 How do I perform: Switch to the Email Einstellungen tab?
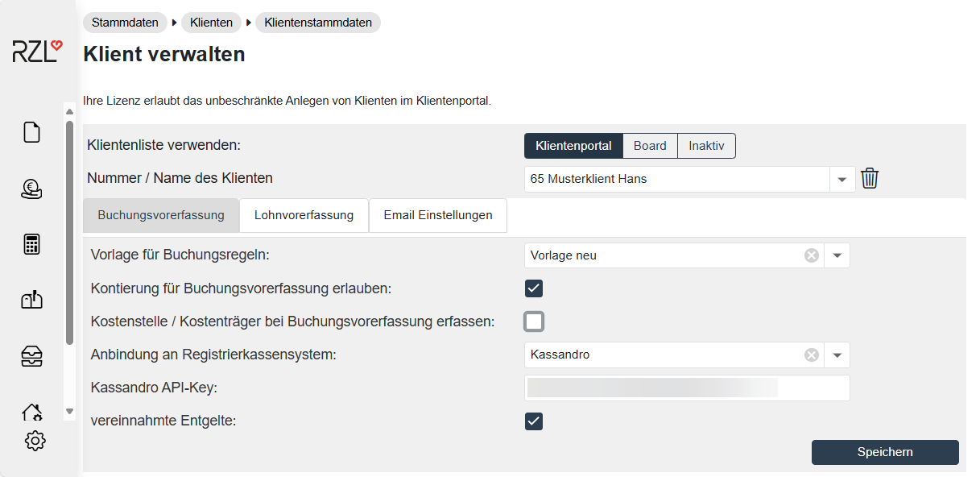(x=437, y=215)
